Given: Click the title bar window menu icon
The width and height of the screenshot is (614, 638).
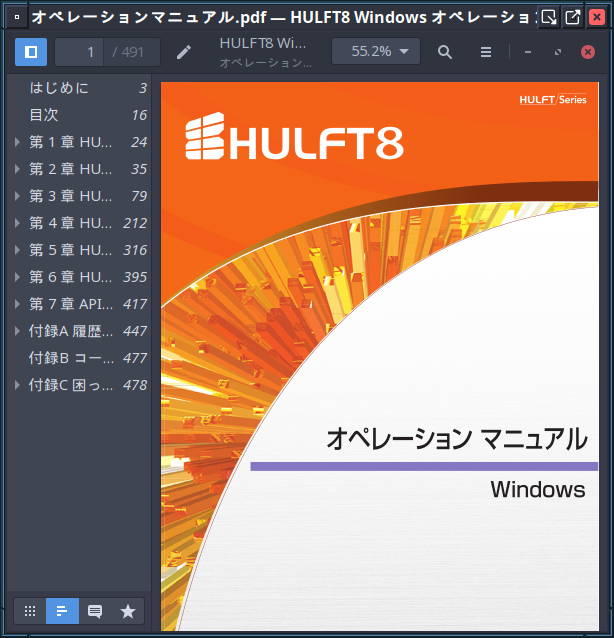Looking at the screenshot, I should (x=17, y=17).
